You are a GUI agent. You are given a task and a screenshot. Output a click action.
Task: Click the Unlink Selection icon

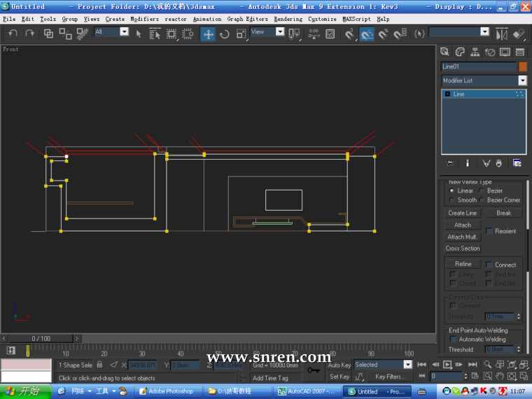[x=65, y=34]
